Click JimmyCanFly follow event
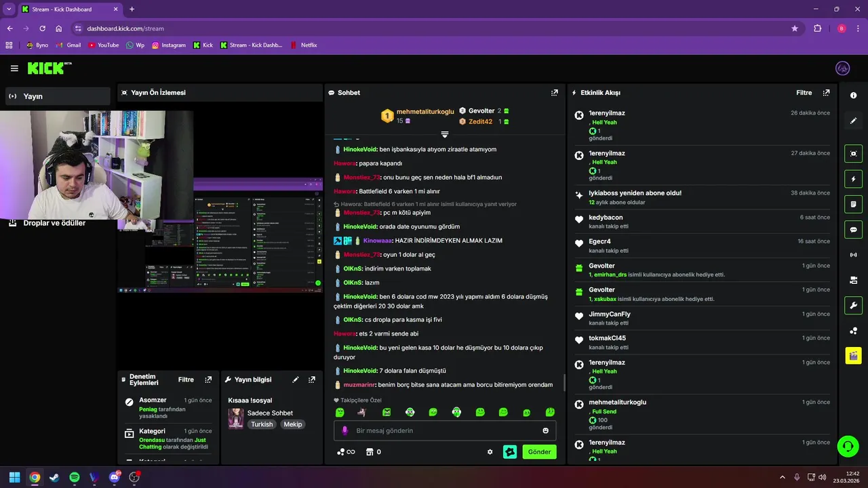Viewport: 868px width, 488px height. pyautogui.click(x=610, y=314)
